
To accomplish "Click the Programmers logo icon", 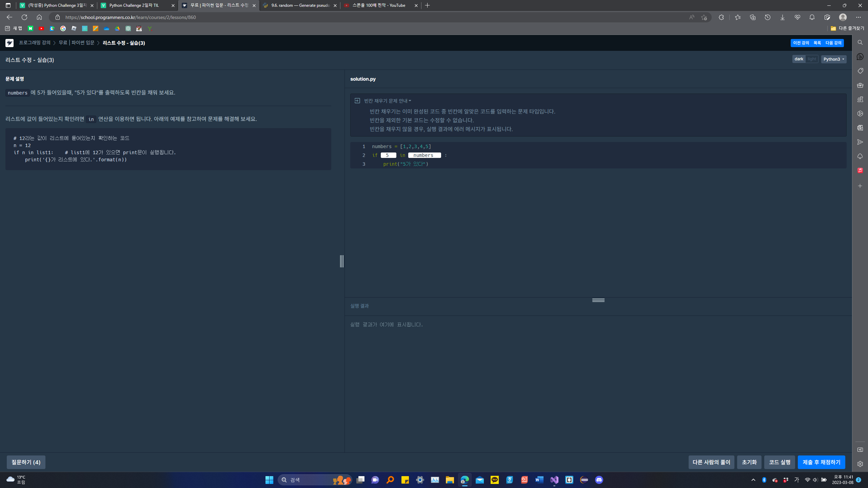I will coord(9,43).
